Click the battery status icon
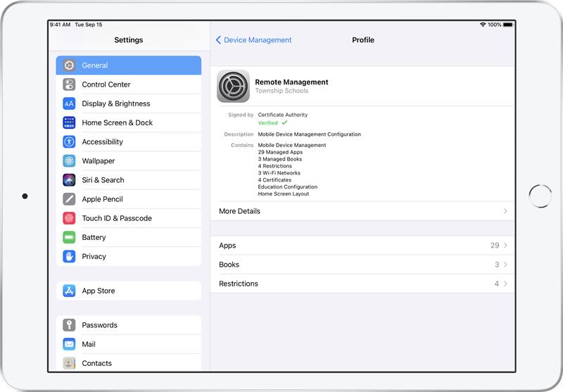This screenshot has width=563, height=392. point(508,25)
